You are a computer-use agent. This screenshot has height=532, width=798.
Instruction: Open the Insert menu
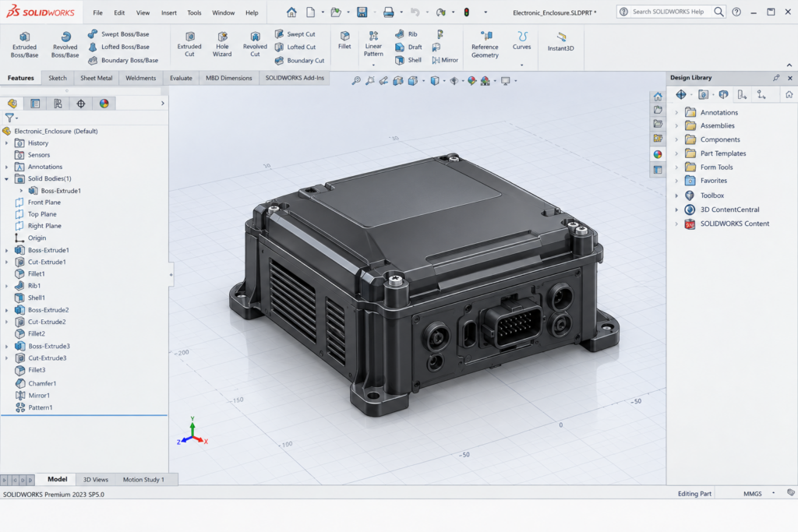pyautogui.click(x=169, y=12)
